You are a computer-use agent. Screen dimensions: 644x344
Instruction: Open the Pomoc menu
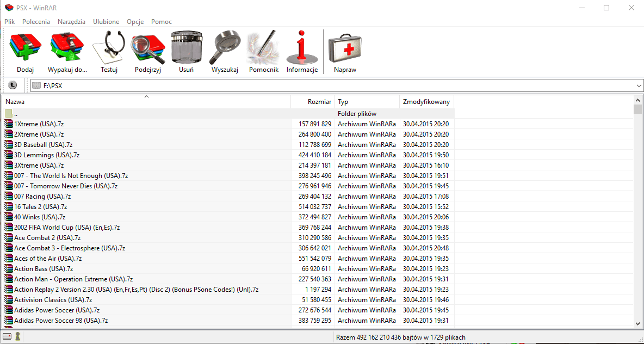click(162, 22)
